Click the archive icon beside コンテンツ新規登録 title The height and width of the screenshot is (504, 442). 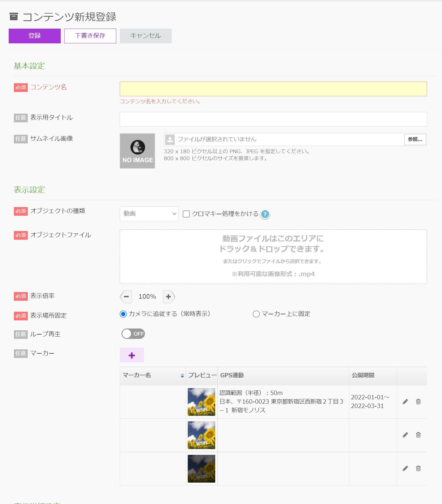click(14, 17)
